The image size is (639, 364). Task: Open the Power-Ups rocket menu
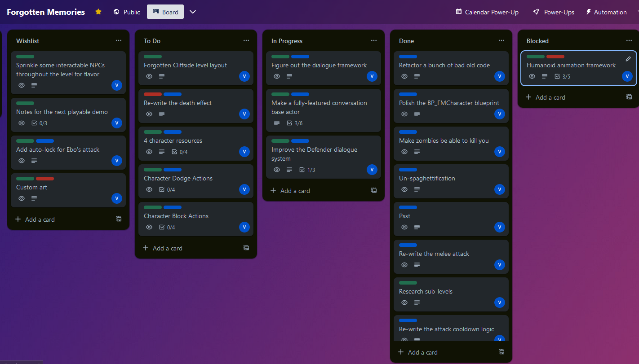click(x=554, y=12)
